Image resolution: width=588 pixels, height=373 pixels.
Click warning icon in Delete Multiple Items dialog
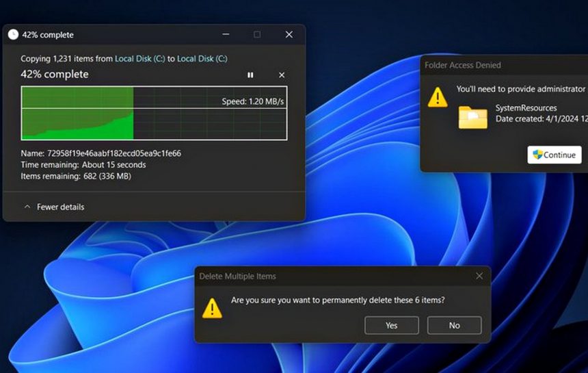[x=212, y=308]
